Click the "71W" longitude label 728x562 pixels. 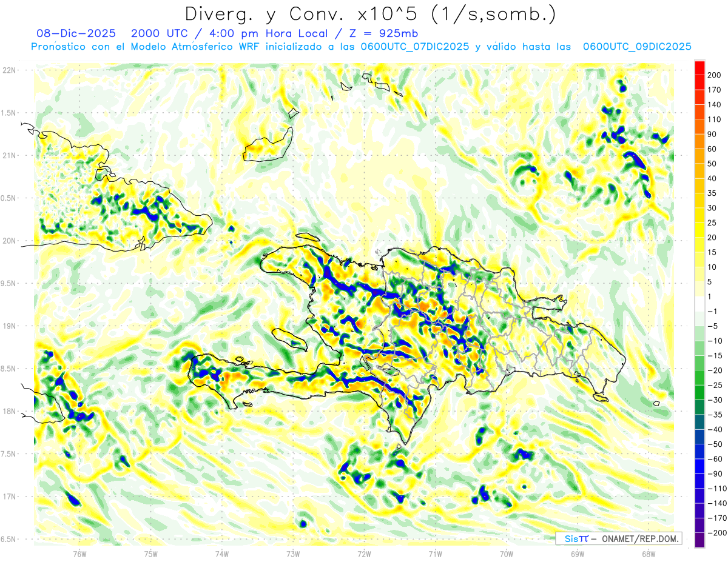click(435, 554)
